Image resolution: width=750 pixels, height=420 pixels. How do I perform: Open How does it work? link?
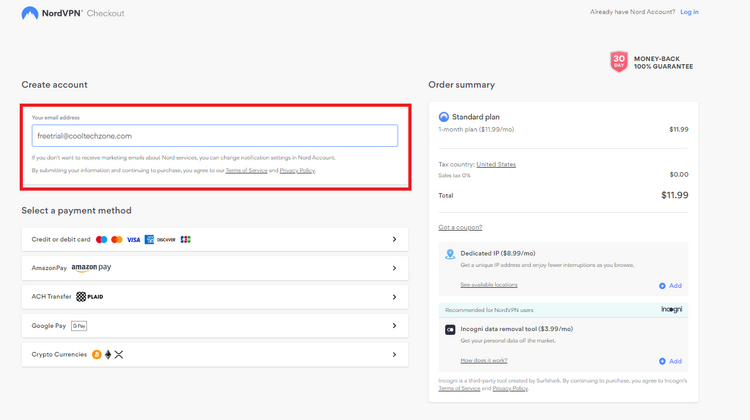click(x=484, y=361)
